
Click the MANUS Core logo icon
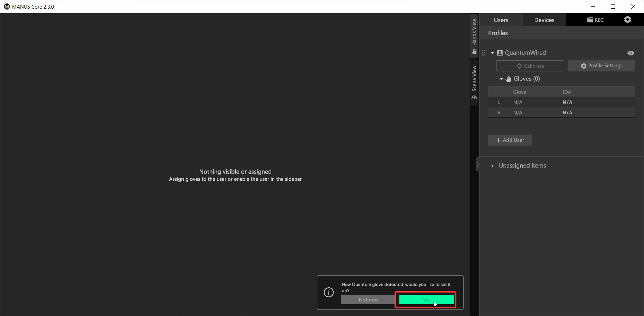tap(7, 7)
